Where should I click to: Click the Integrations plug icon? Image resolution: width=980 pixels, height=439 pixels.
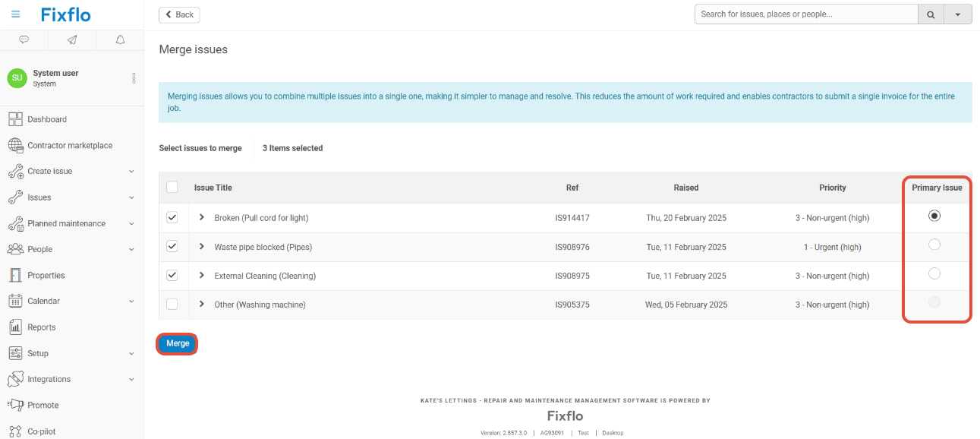coord(15,379)
